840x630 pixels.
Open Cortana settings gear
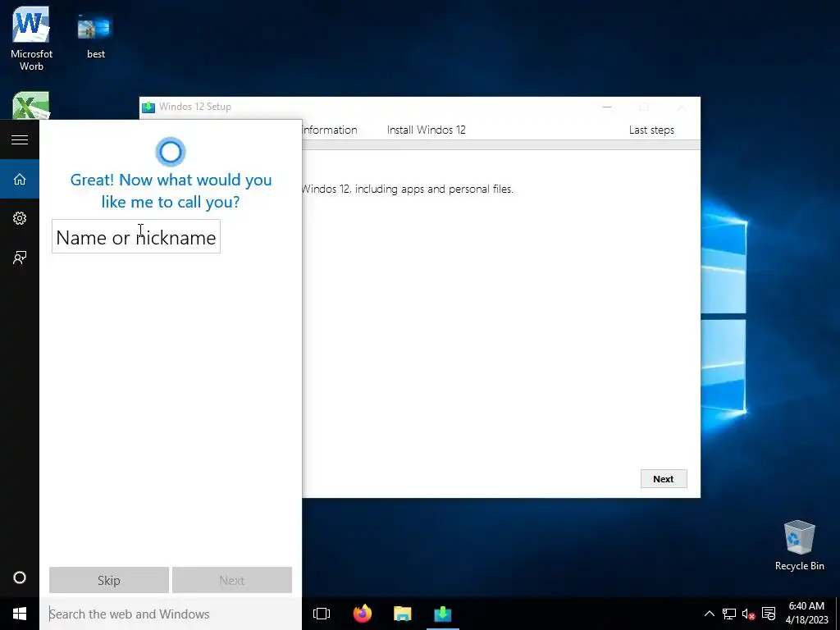tap(20, 218)
